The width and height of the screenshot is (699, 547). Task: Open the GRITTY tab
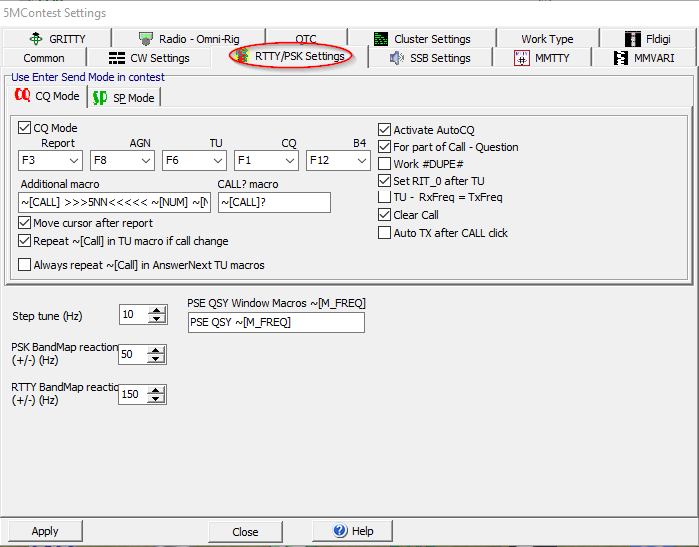pyautogui.click(x=58, y=39)
